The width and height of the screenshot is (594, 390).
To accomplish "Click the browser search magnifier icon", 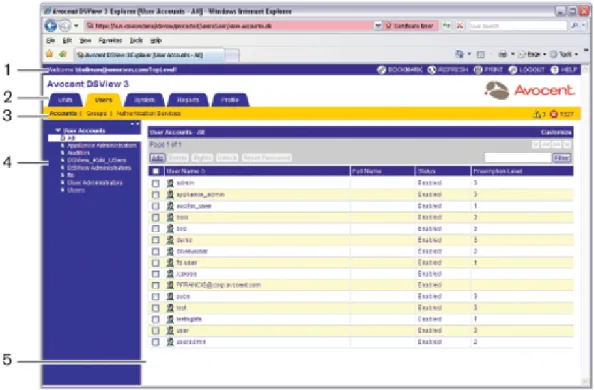I will coord(575,25).
